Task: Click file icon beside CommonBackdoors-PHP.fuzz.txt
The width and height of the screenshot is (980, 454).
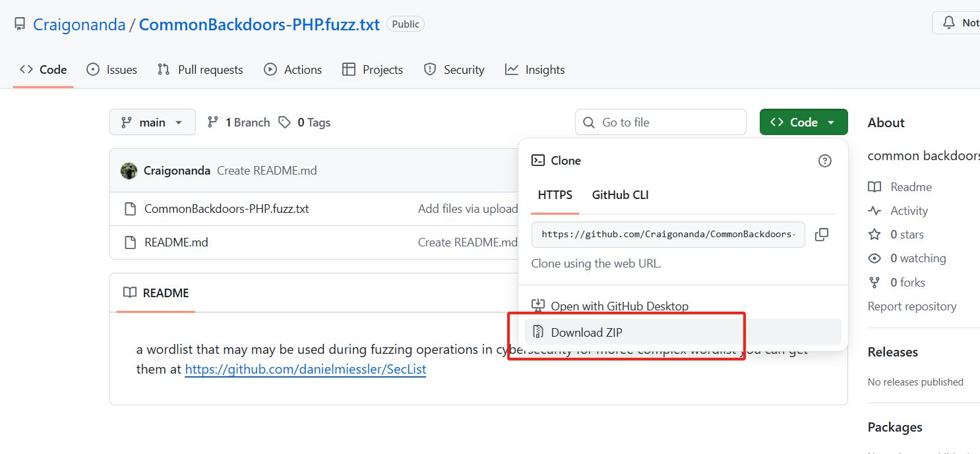Action: [x=130, y=209]
